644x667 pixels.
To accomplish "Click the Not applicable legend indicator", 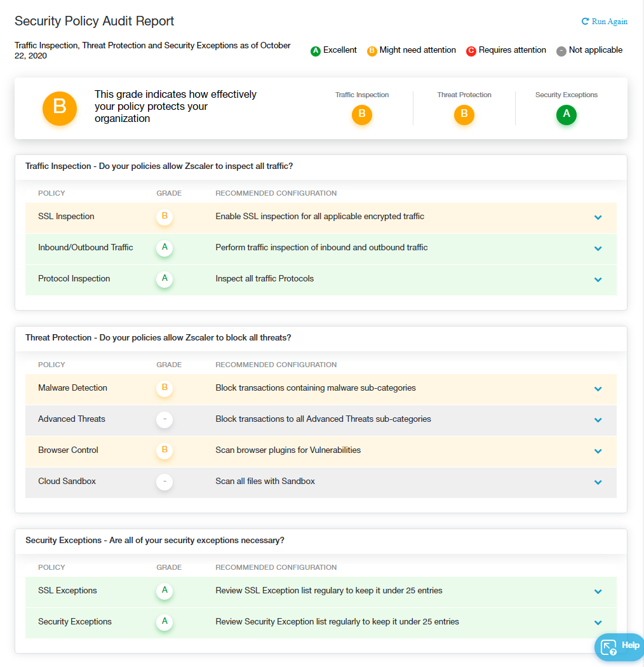I will 562,50.
